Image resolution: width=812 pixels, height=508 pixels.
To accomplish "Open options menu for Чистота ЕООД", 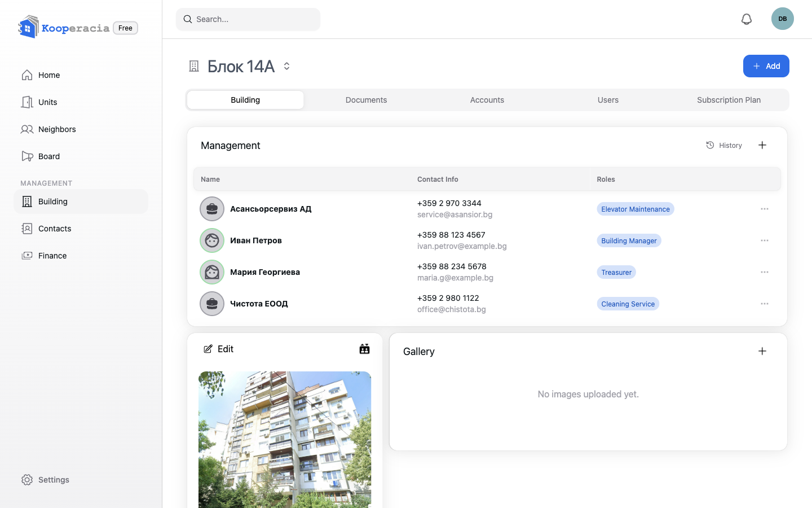I will click(765, 304).
